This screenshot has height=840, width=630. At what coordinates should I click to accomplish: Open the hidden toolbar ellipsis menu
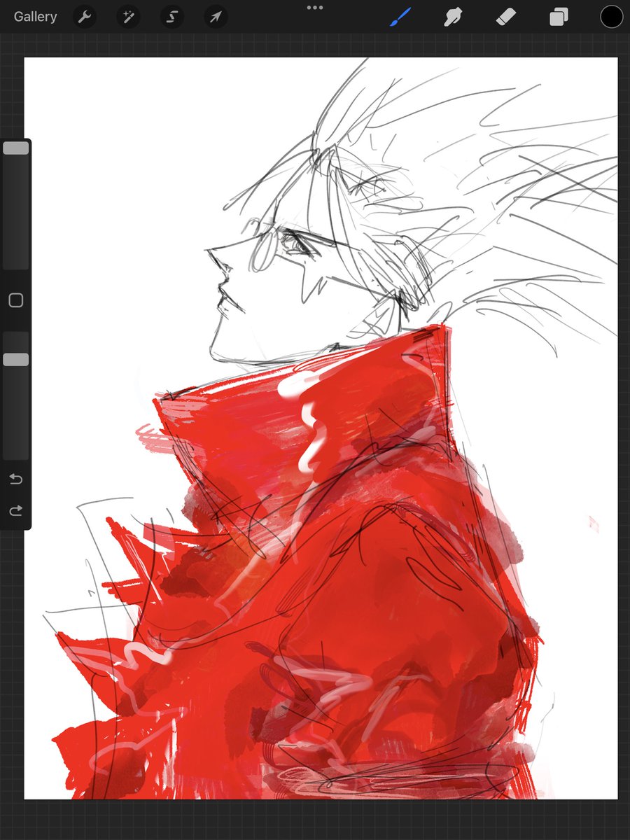(314, 8)
